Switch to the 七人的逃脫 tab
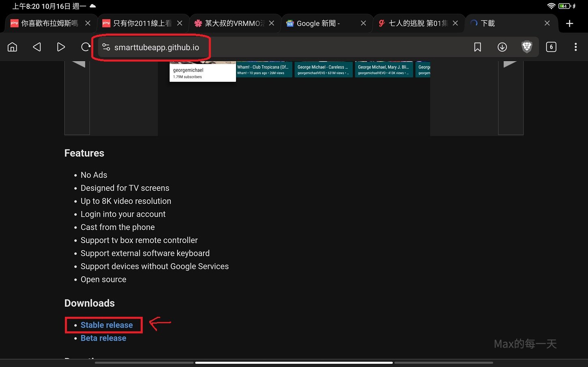Screen dimensions: 588x367 (x=412, y=23)
